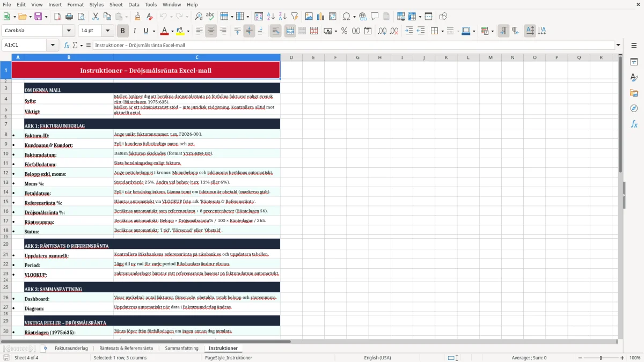Toggle Italic formatting
This screenshot has height=362, width=644.
coord(134,31)
